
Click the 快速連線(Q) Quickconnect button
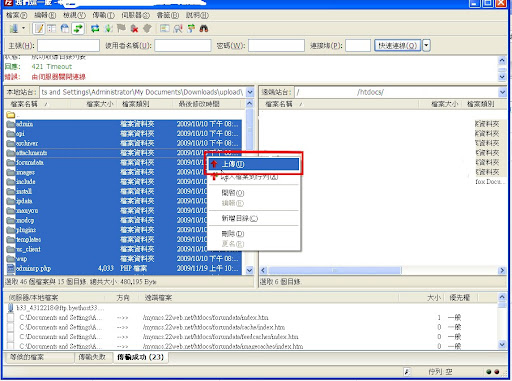[x=397, y=45]
